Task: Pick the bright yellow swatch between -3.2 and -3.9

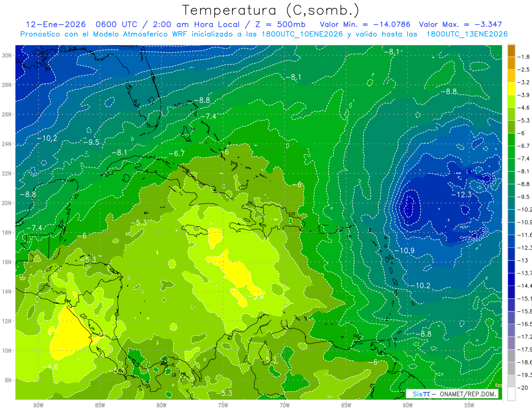Action: pos(511,89)
